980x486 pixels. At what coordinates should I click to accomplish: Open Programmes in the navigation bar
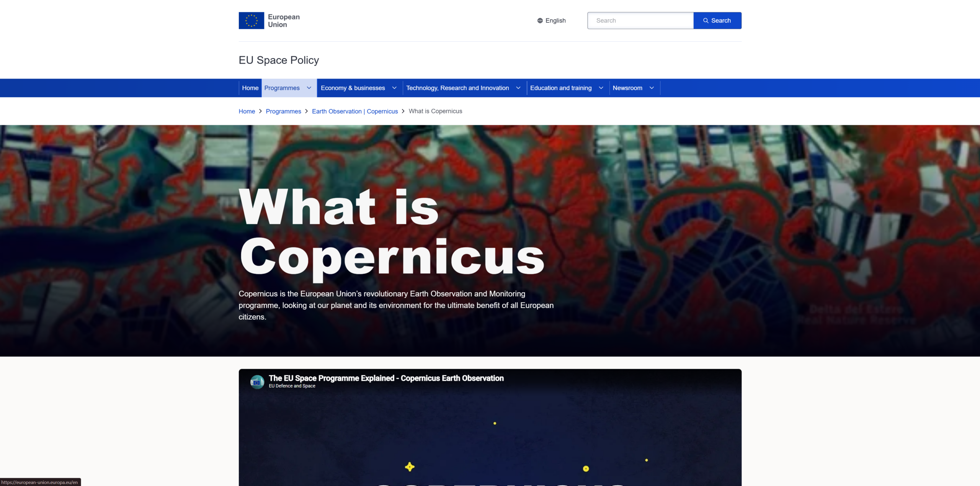pos(282,88)
